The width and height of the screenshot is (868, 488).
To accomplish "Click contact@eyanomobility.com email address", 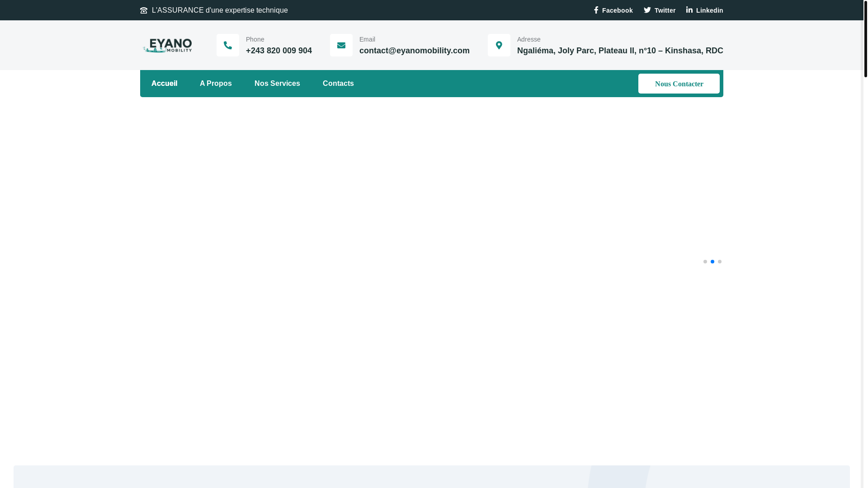I will 415,51.
